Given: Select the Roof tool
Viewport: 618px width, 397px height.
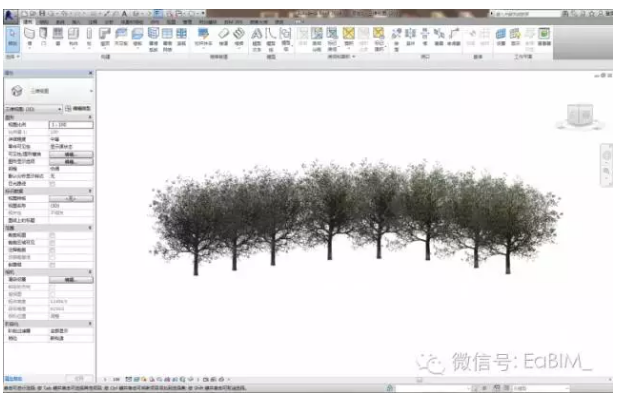Looking at the screenshot, I should tap(105, 38).
